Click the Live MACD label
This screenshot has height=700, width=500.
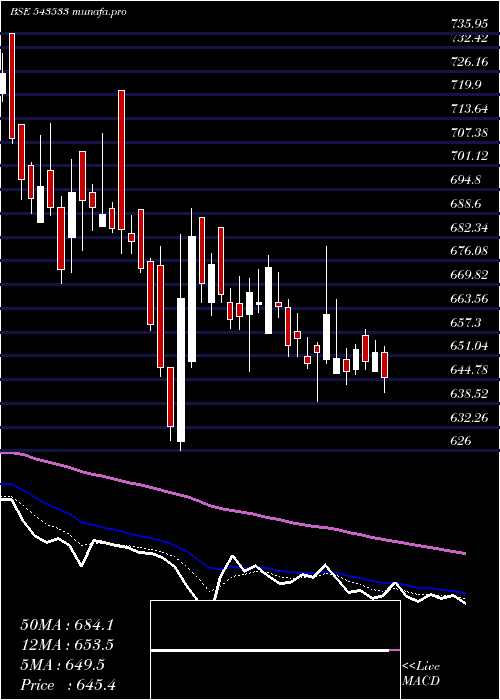coord(421,674)
